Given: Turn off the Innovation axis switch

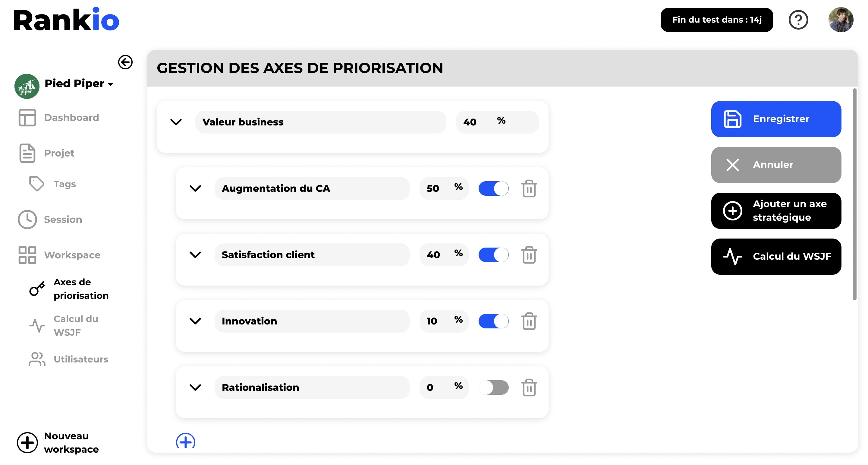Looking at the screenshot, I should click(x=493, y=321).
